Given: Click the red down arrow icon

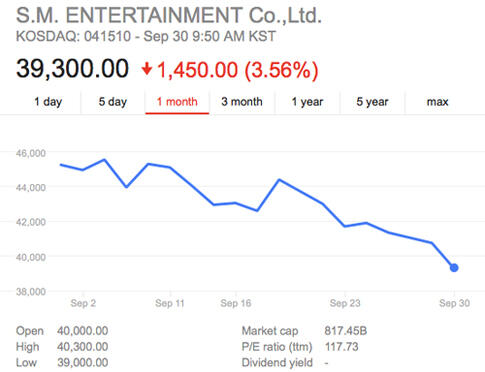Looking at the screenshot, I should 147,70.
